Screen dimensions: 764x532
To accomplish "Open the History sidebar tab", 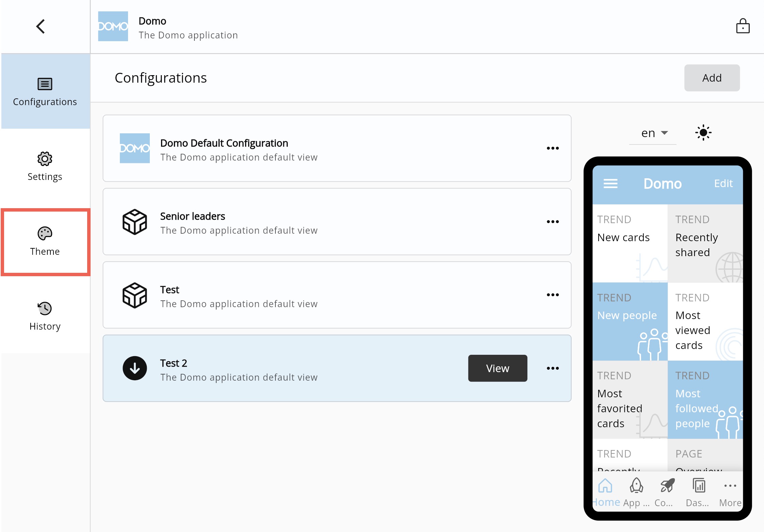I will click(45, 316).
